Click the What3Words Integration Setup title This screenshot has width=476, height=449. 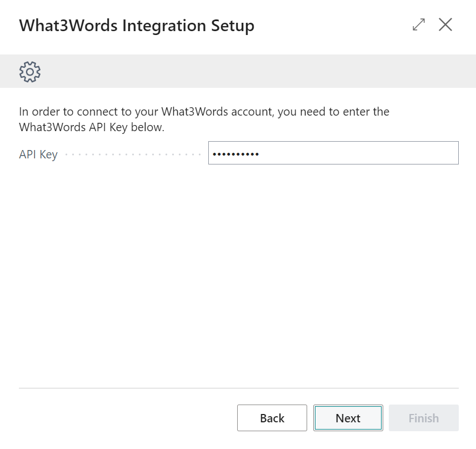137,25
